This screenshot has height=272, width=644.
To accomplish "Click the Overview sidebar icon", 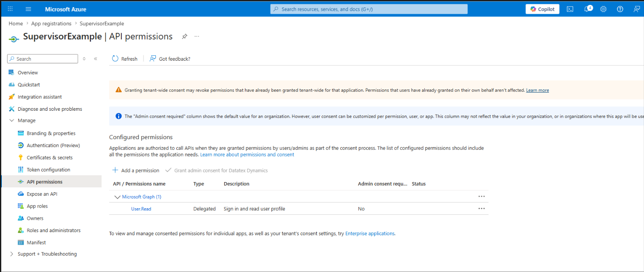I will (12, 72).
